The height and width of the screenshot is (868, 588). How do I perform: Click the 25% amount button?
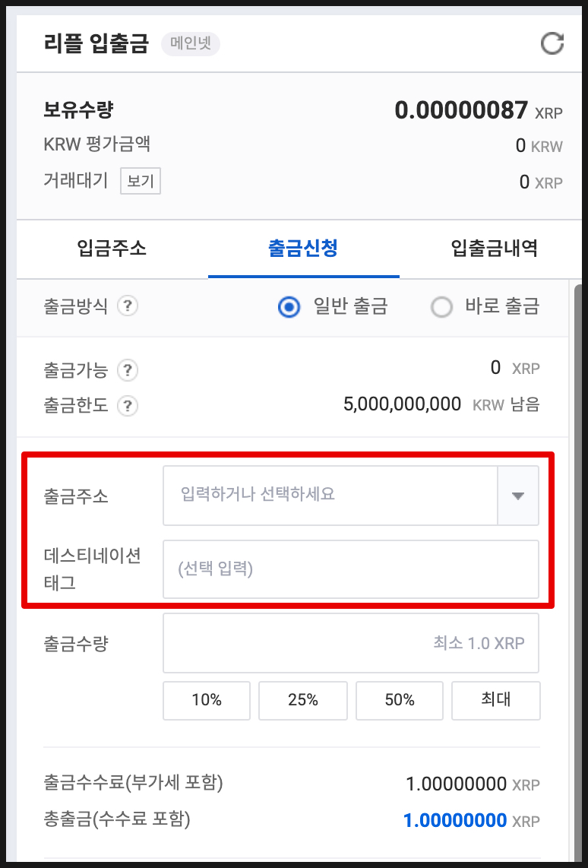coord(302,700)
